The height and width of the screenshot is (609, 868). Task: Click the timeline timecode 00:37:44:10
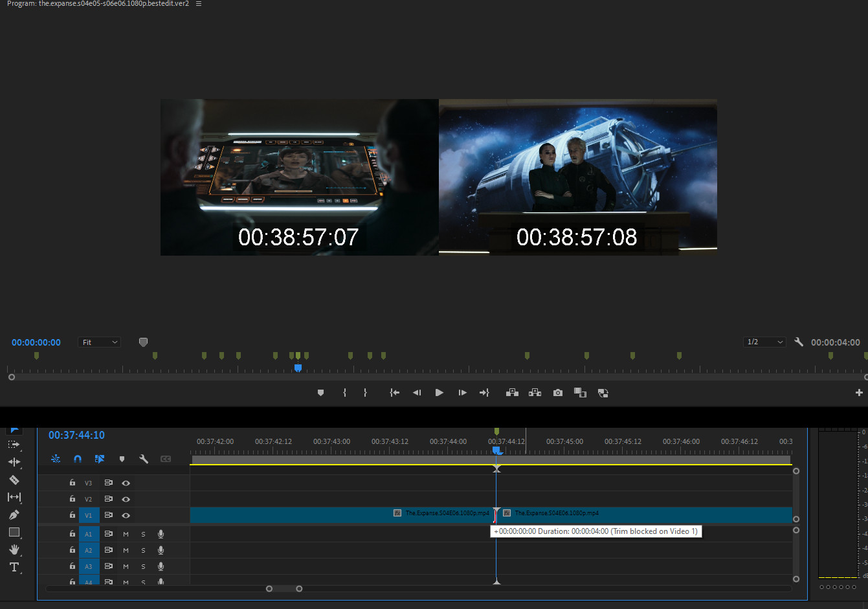point(76,436)
